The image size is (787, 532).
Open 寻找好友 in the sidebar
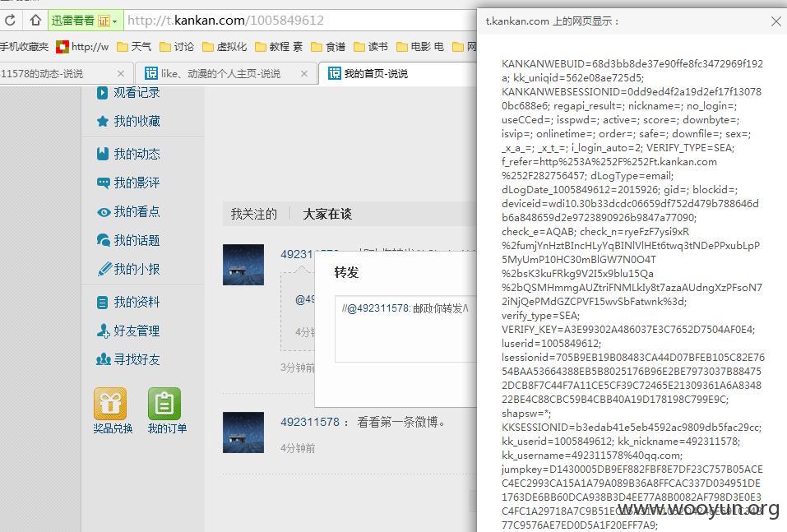tap(128, 359)
